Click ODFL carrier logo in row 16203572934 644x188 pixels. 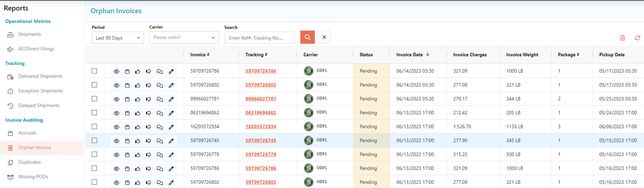point(308,126)
